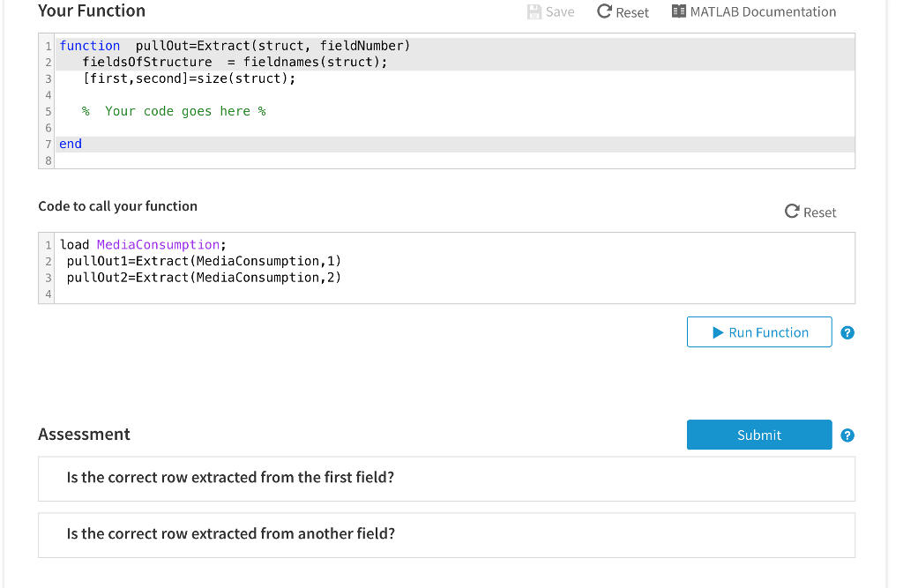Click the function declaration line in editor
Screen dimensions: 903x588
click(235, 46)
